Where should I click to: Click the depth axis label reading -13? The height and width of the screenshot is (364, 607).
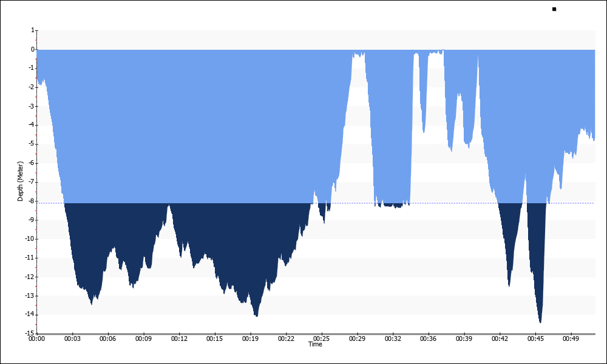coord(30,295)
